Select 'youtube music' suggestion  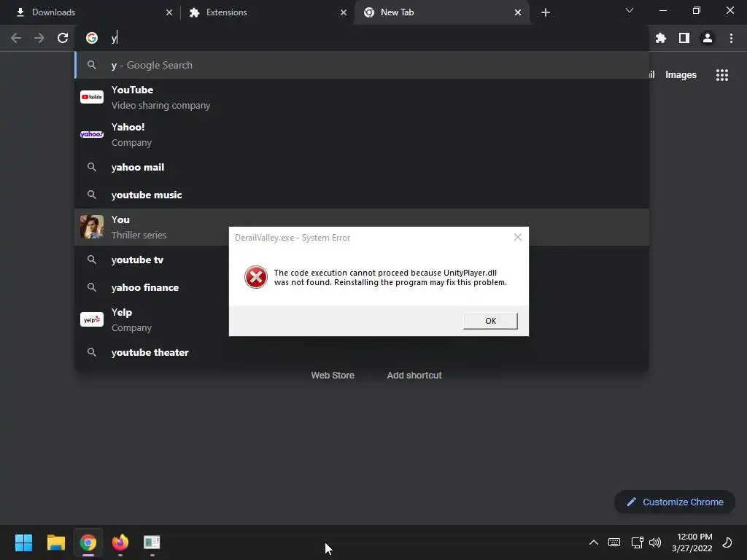pyautogui.click(x=362, y=195)
